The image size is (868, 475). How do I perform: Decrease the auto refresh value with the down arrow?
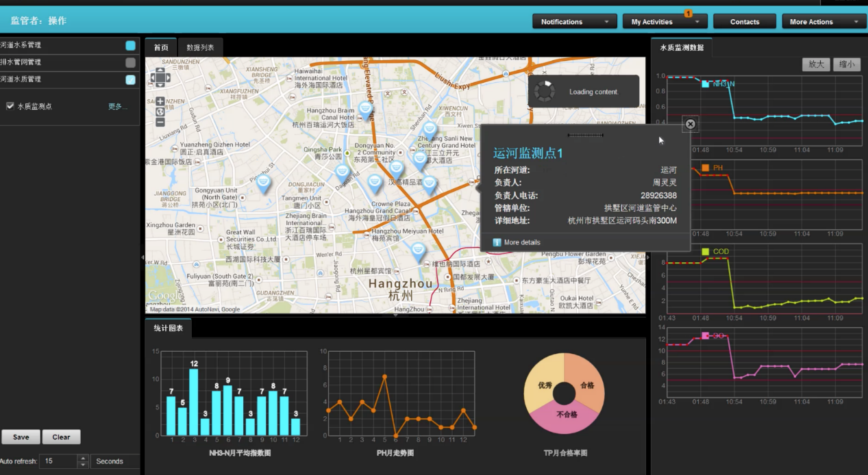click(83, 465)
